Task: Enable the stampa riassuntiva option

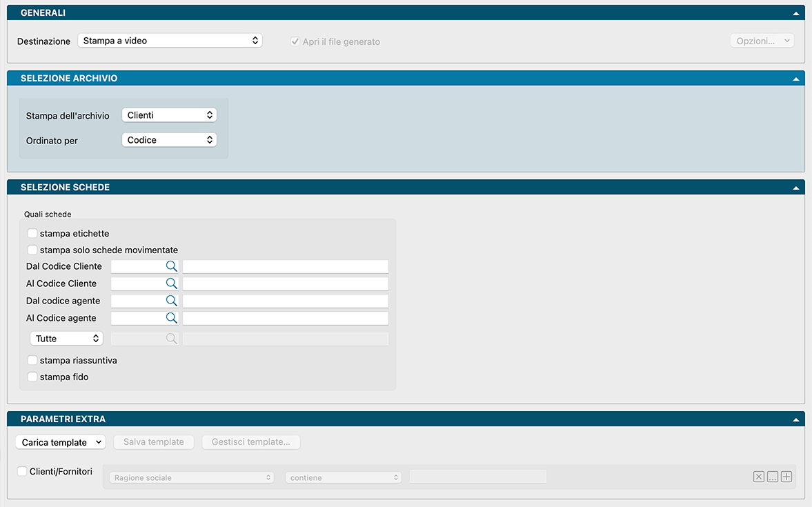Action: pos(32,360)
